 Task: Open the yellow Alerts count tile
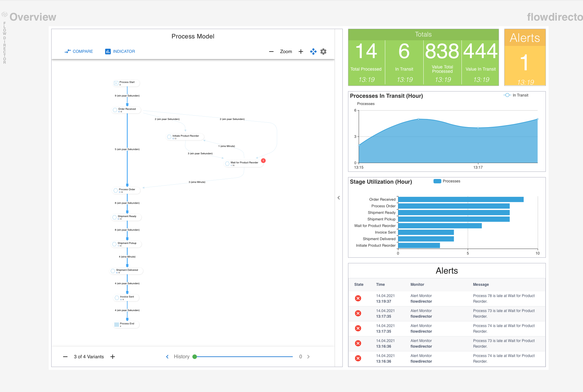pos(525,57)
